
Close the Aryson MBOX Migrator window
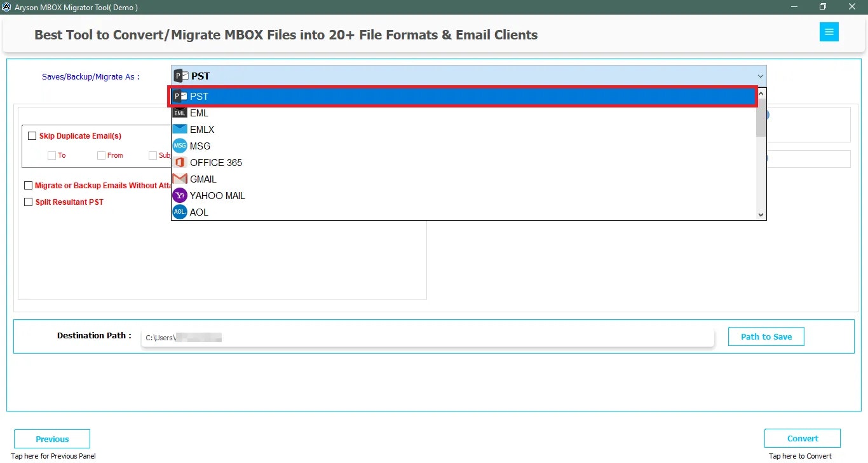pos(853,7)
